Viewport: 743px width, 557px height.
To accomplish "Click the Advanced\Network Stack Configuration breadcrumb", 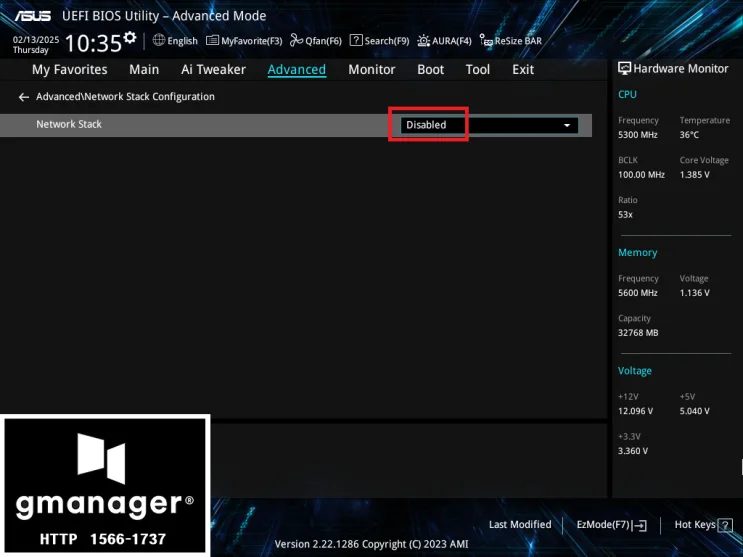I will click(x=125, y=97).
